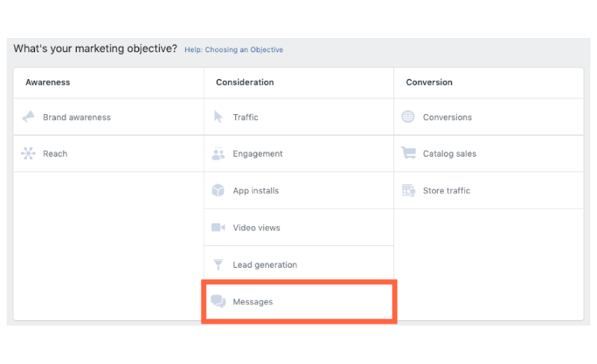The height and width of the screenshot is (364, 597).
Task: Click the Conversions globe icon
Action: 407,116
